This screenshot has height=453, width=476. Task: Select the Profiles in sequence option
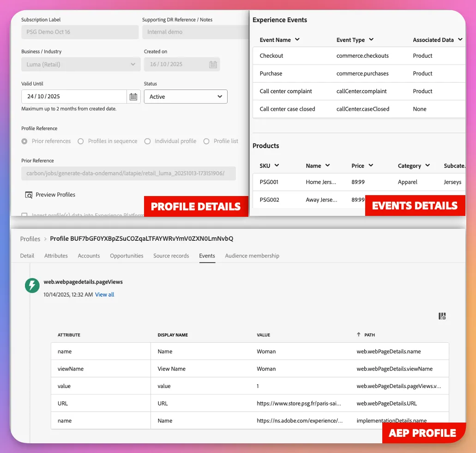80,142
